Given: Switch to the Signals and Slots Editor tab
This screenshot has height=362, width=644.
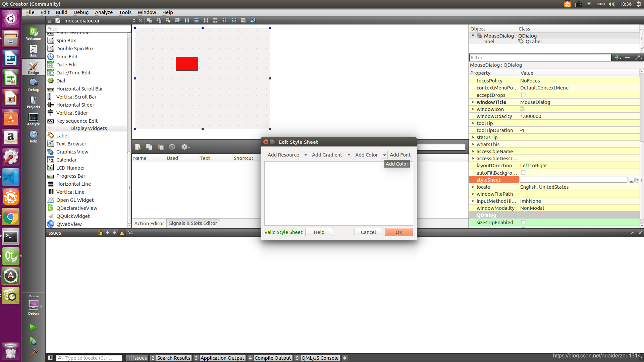Looking at the screenshot, I should point(193,223).
